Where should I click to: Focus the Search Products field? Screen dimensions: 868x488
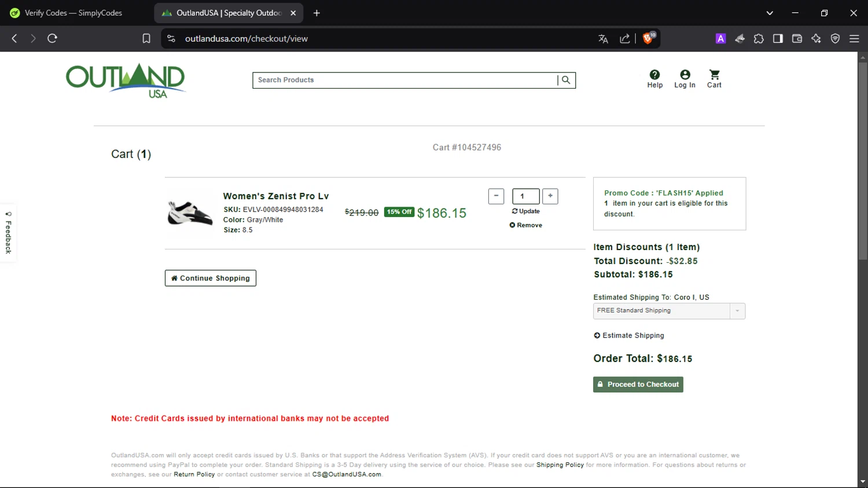tap(406, 80)
